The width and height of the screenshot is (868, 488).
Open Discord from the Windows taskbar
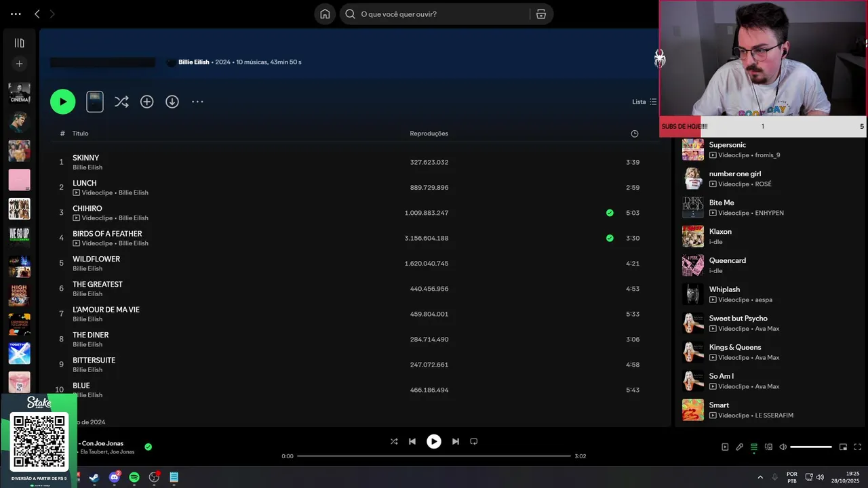click(115, 477)
